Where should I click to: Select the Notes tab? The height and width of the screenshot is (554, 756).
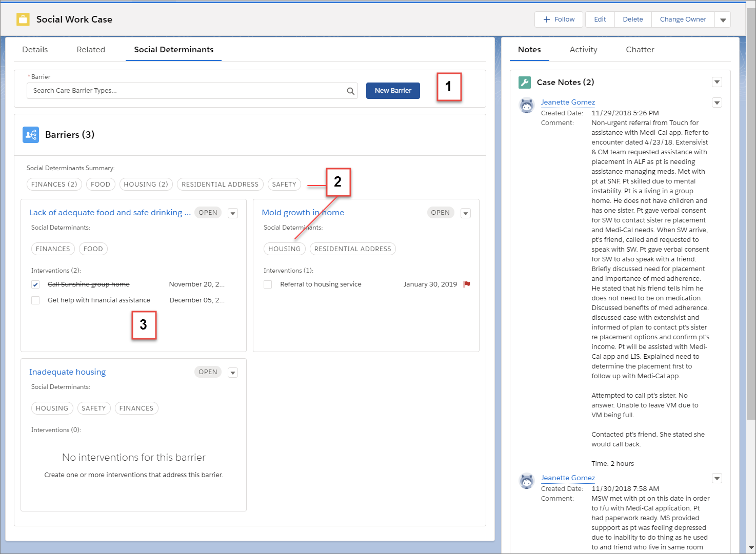[529, 50]
